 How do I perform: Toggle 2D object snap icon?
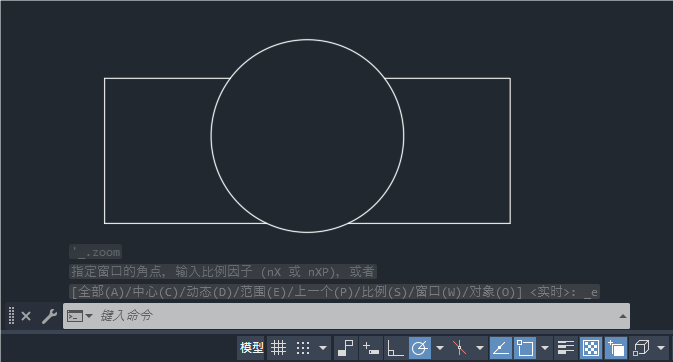525,347
